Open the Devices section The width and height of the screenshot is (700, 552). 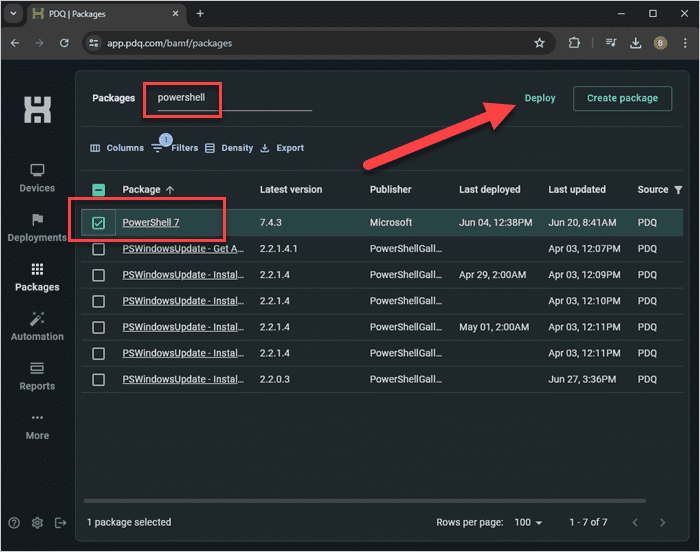[x=37, y=178]
